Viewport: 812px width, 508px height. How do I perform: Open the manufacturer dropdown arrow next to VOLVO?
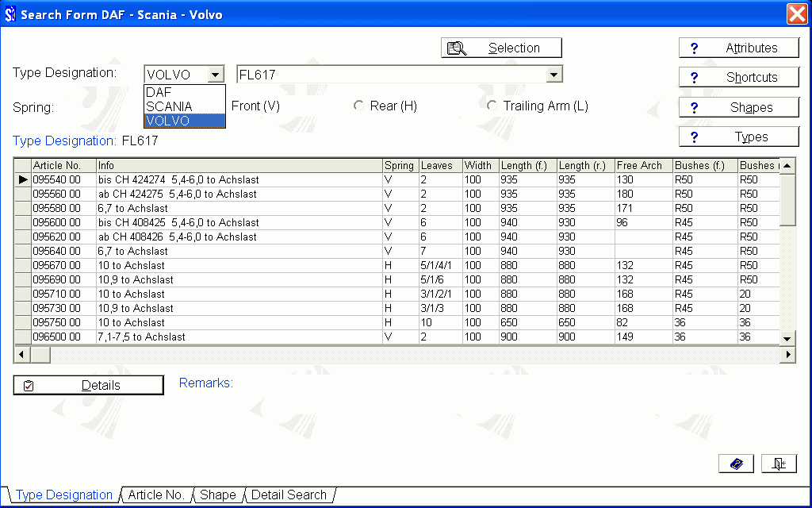tap(215, 75)
